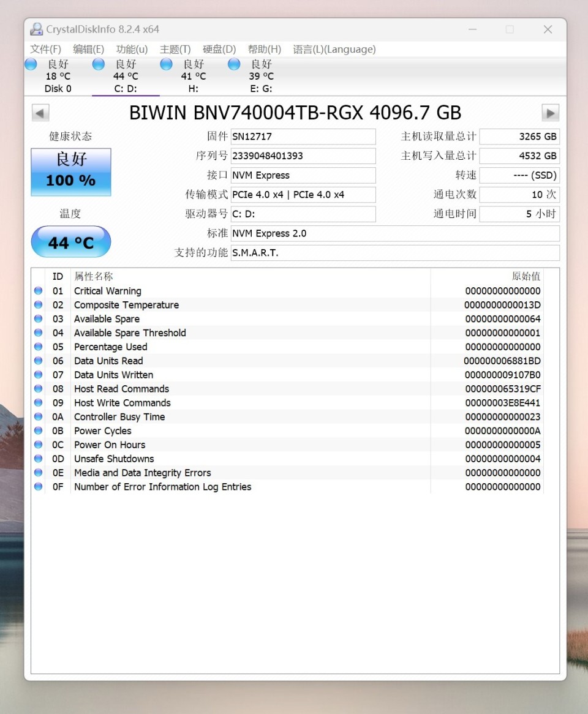Click the transfer mode field PCIe 4.0 x4

point(303,195)
